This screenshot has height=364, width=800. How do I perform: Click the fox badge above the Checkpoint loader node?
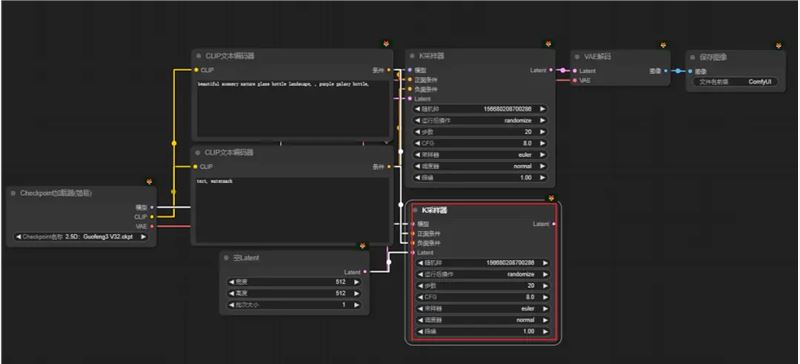click(149, 181)
